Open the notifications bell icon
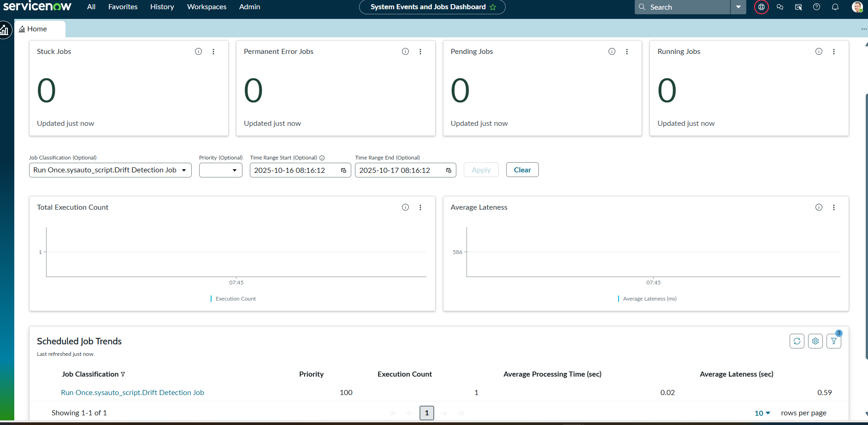Viewport: 868px width, 425px height. (x=835, y=7)
